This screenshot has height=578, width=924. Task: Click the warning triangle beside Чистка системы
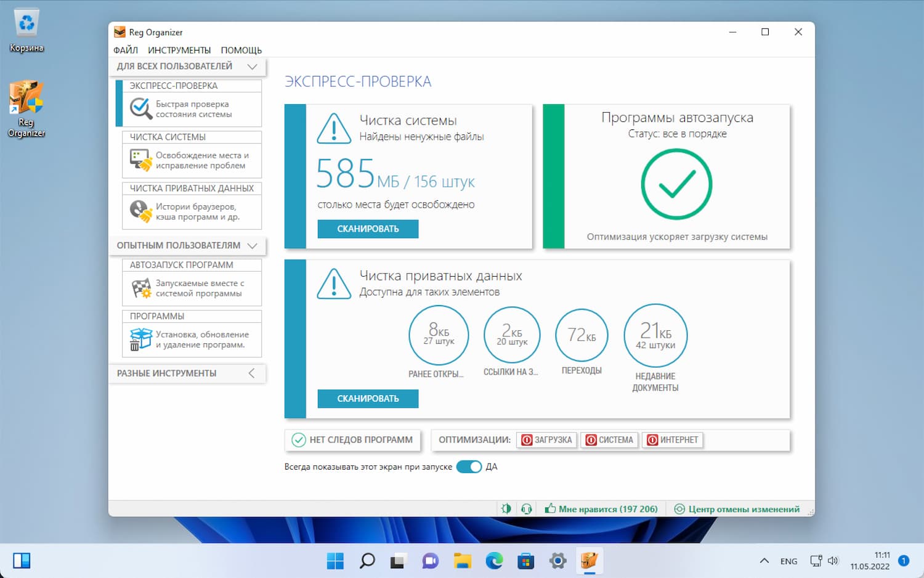click(x=334, y=128)
